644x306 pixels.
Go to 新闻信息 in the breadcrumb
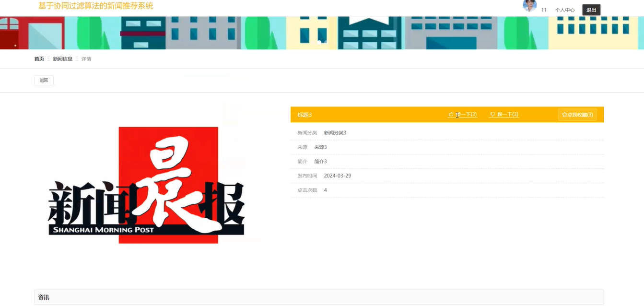(x=62, y=59)
